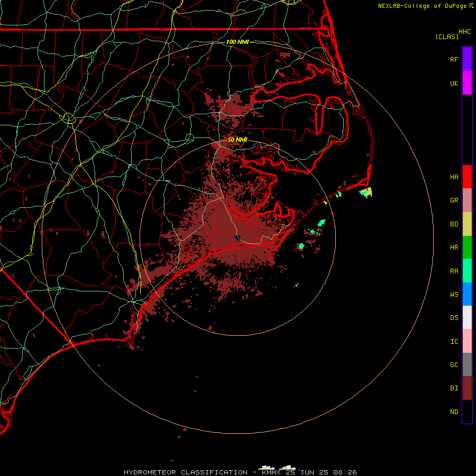
Task: Click the RF legend label
Action: click(x=454, y=59)
